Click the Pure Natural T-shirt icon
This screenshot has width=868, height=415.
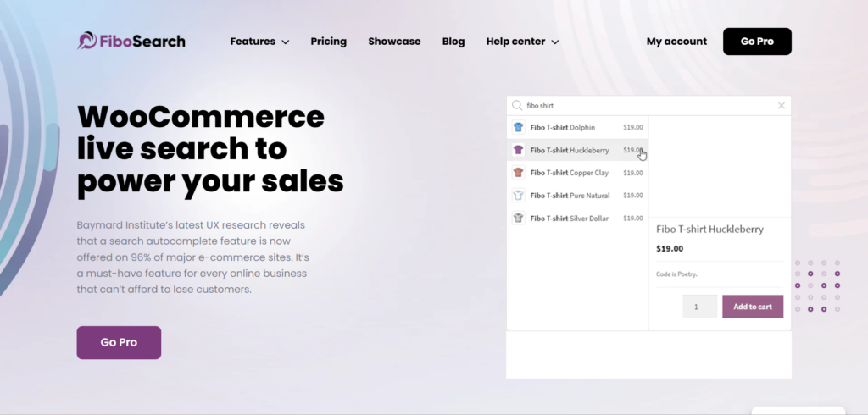click(x=518, y=196)
